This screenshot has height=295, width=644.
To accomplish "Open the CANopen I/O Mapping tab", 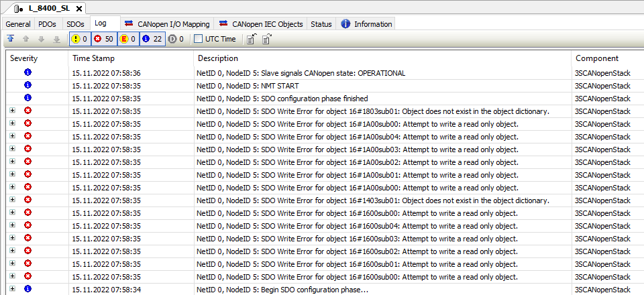I will pyautogui.click(x=166, y=24).
